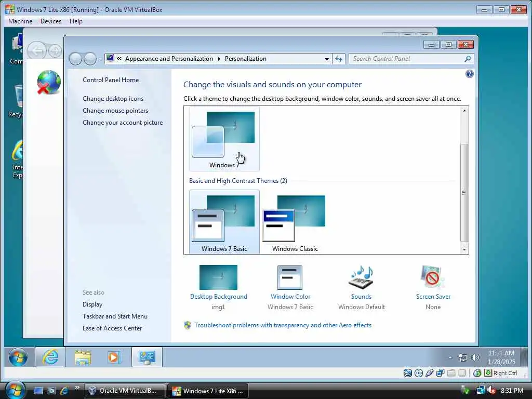This screenshot has width=532, height=399.
Task: Select the Windows 7 Aero theme thumbnail
Action: 224,138
